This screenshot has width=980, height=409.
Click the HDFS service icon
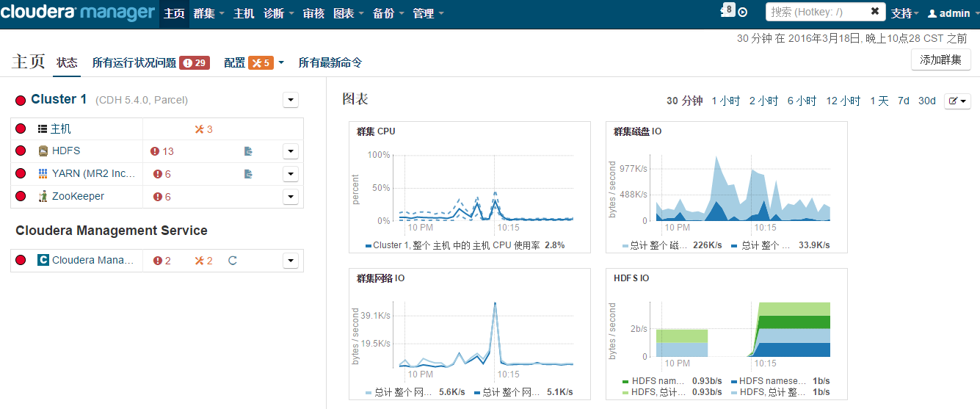[43, 151]
